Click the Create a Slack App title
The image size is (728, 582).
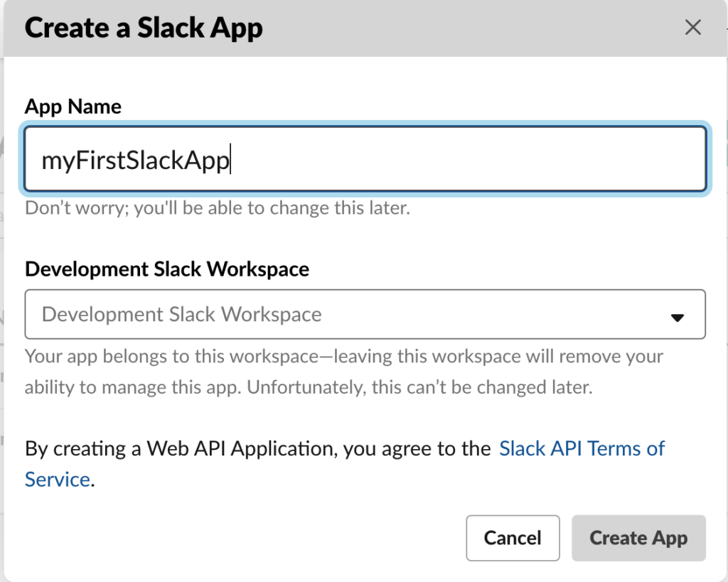click(x=144, y=28)
